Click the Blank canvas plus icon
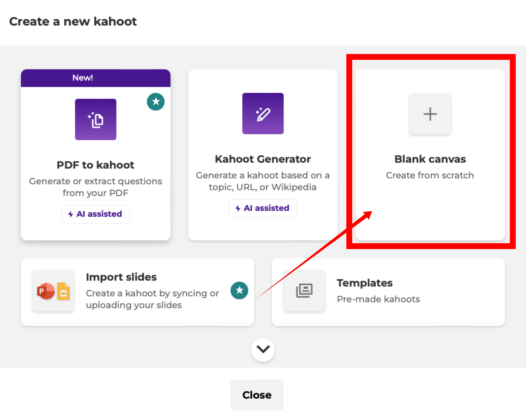Viewport: 526px width, 420px height. pyautogui.click(x=430, y=114)
